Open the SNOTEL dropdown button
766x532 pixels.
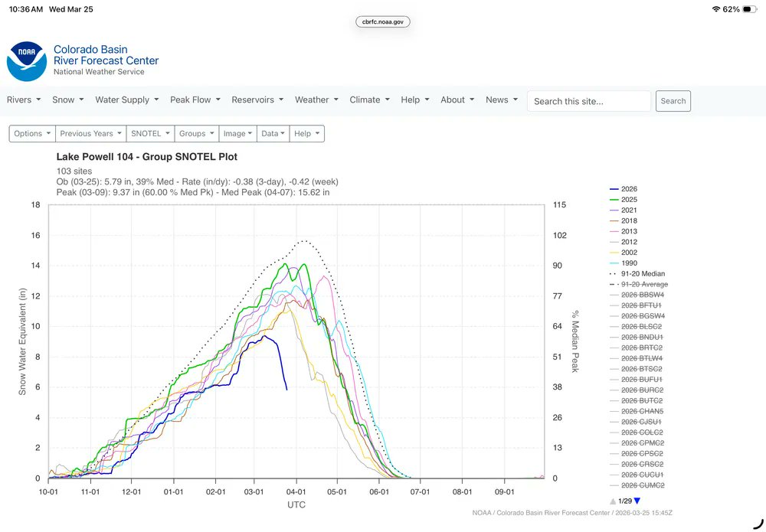coord(150,133)
